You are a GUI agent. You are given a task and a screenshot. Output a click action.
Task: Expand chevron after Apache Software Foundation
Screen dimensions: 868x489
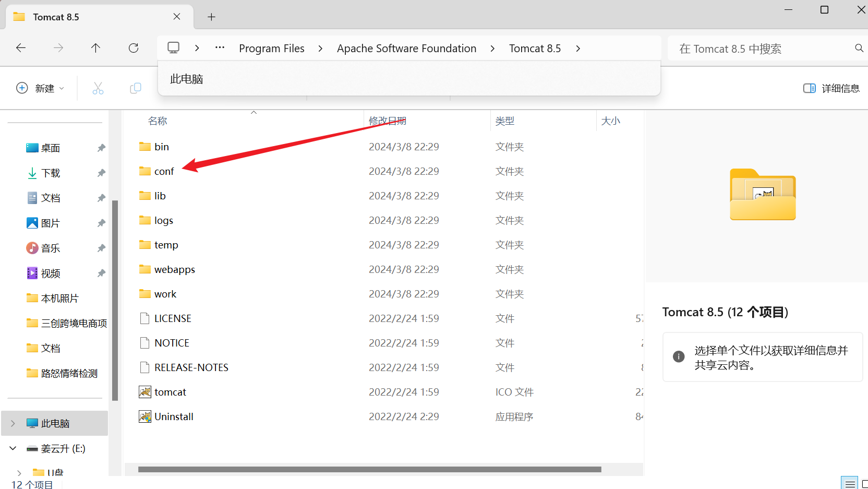coord(492,49)
